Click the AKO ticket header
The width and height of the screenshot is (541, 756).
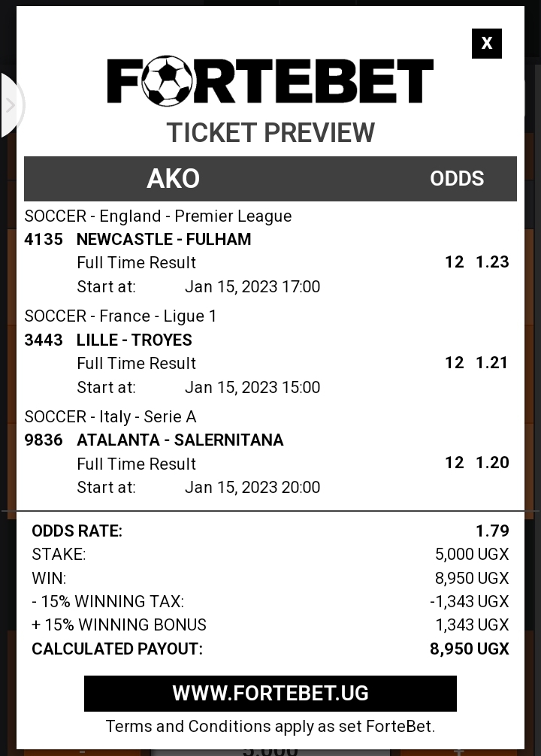[x=173, y=178]
